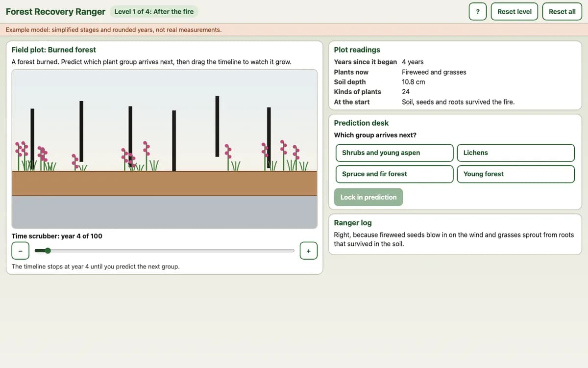Click the minus step-back timeline button
Viewport: 588px width, 368px height.
pyautogui.click(x=20, y=251)
